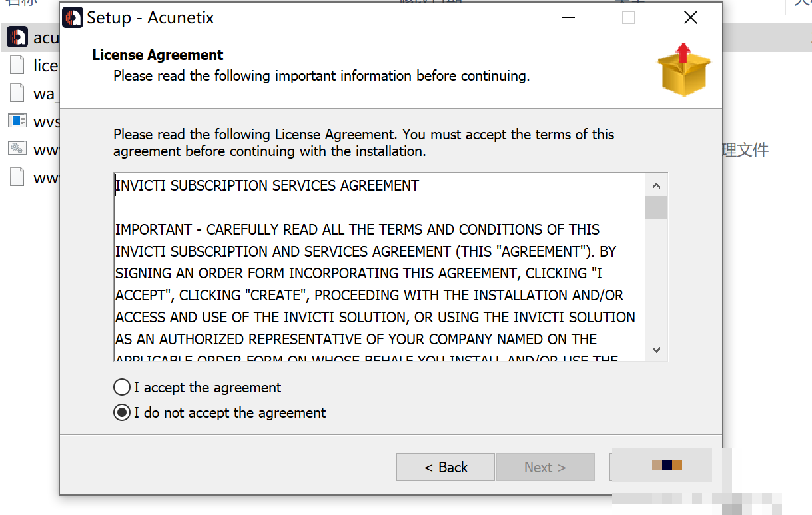Minimize the Acunetix Setup window
Image resolution: width=812 pixels, height=515 pixels.
click(x=568, y=18)
